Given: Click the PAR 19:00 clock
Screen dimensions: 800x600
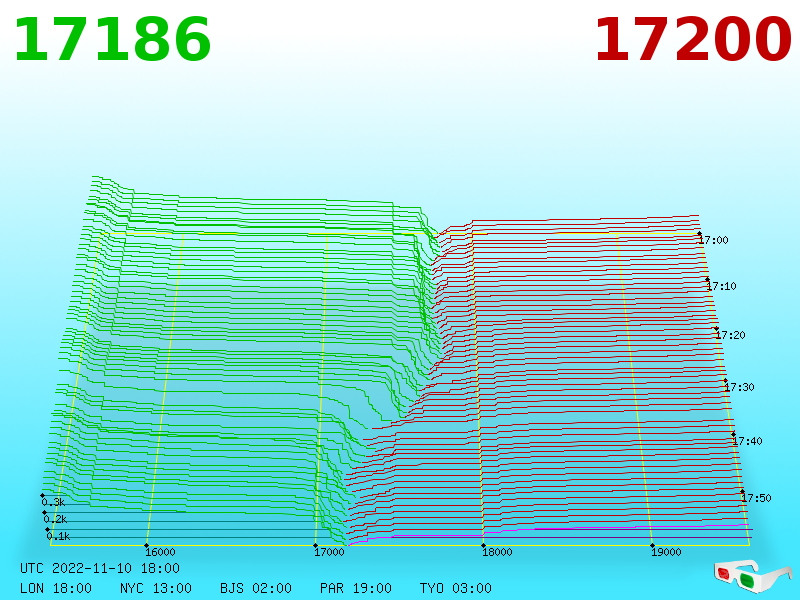Looking at the screenshot, I should click(x=356, y=588).
